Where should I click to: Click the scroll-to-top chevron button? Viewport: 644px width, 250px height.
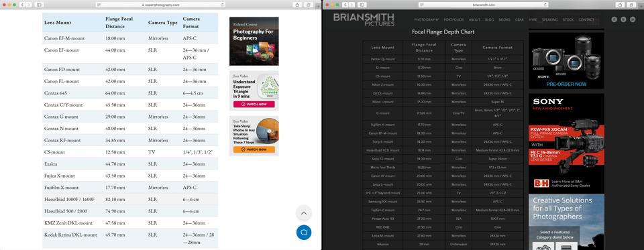(304, 213)
